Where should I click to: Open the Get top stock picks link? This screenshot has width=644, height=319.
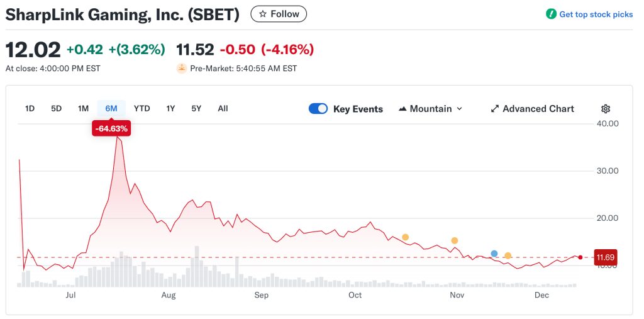pyautogui.click(x=596, y=14)
